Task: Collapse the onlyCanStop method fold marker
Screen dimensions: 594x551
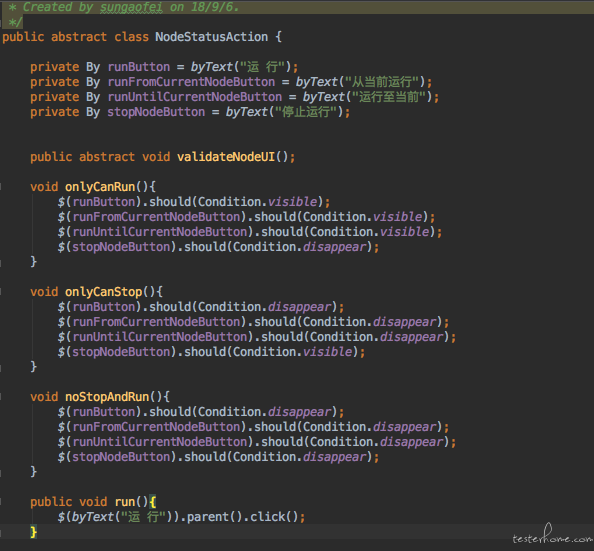Action: point(1,291)
